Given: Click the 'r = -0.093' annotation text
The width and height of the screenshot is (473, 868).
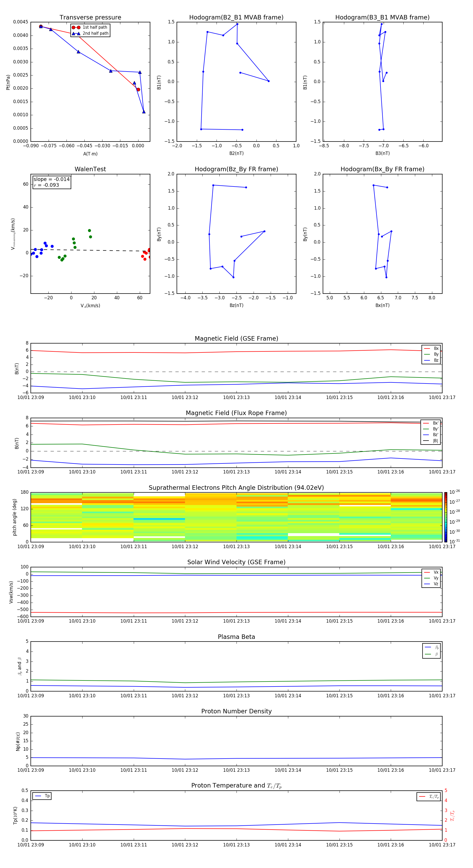Looking at the screenshot, I should click(x=47, y=185).
